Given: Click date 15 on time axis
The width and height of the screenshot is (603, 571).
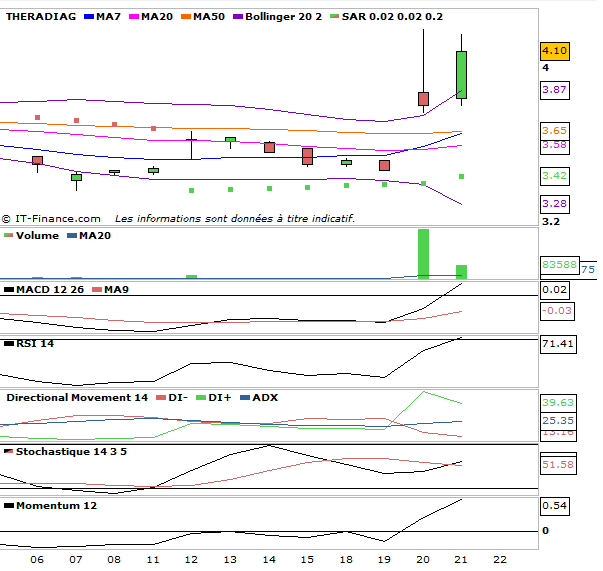Looking at the screenshot, I should (x=307, y=560).
